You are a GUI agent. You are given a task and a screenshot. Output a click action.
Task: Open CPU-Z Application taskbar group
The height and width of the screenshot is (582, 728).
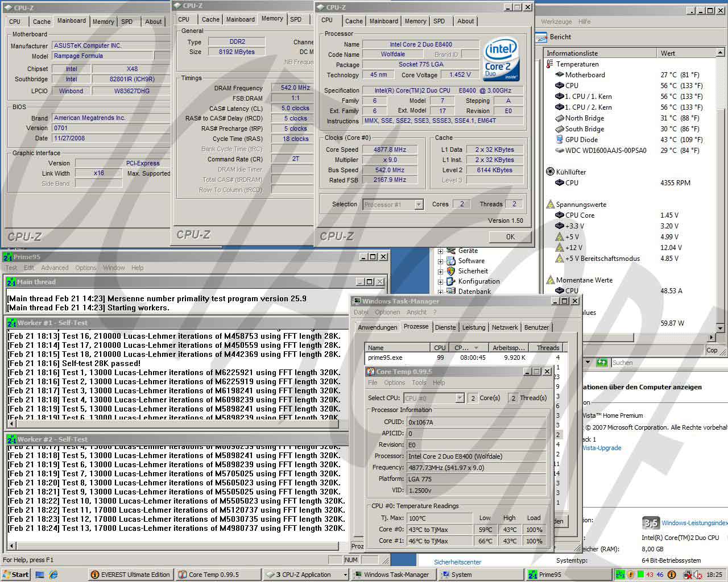pos(306,575)
